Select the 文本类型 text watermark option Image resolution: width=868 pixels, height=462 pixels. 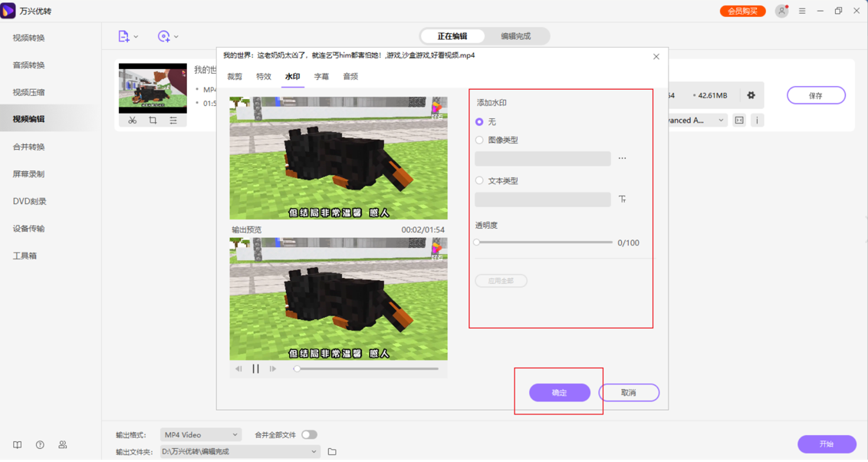pos(479,180)
